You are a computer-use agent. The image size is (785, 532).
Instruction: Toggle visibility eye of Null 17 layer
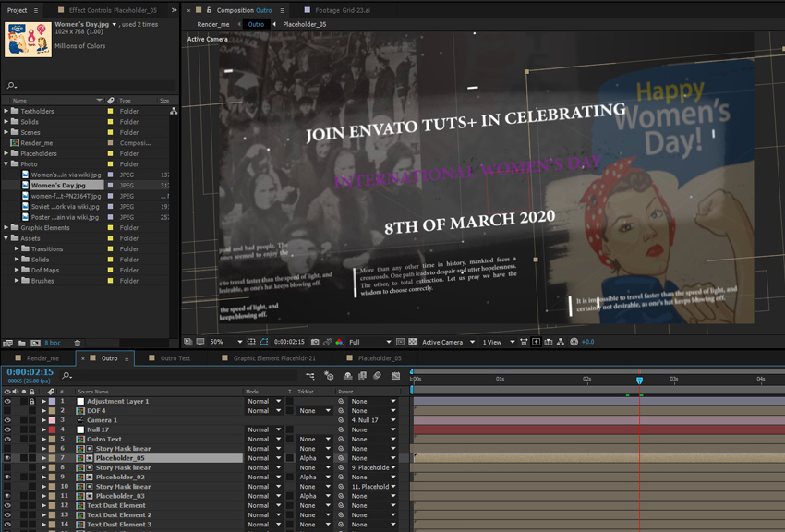coord(7,429)
